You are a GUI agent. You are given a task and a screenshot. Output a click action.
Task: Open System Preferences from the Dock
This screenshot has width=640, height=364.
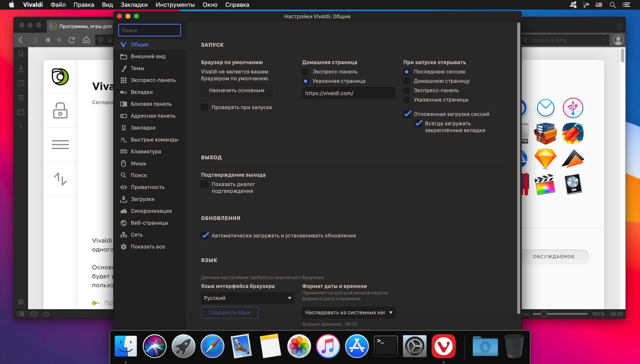pos(414,346)
